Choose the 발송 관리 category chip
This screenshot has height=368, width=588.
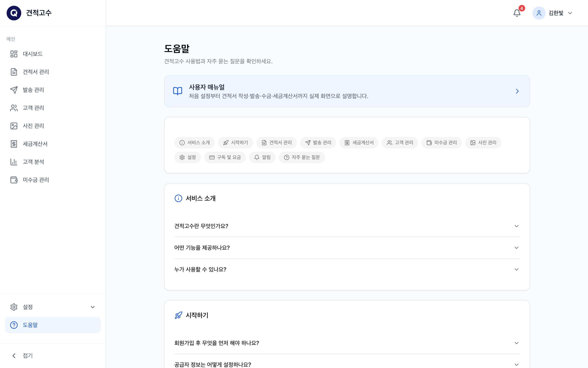318,143
